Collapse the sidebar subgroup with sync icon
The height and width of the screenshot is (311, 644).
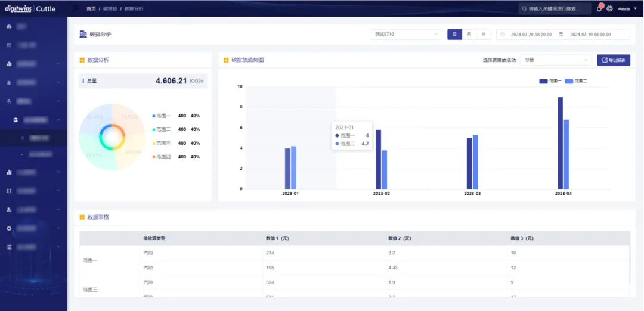[58, 120]
